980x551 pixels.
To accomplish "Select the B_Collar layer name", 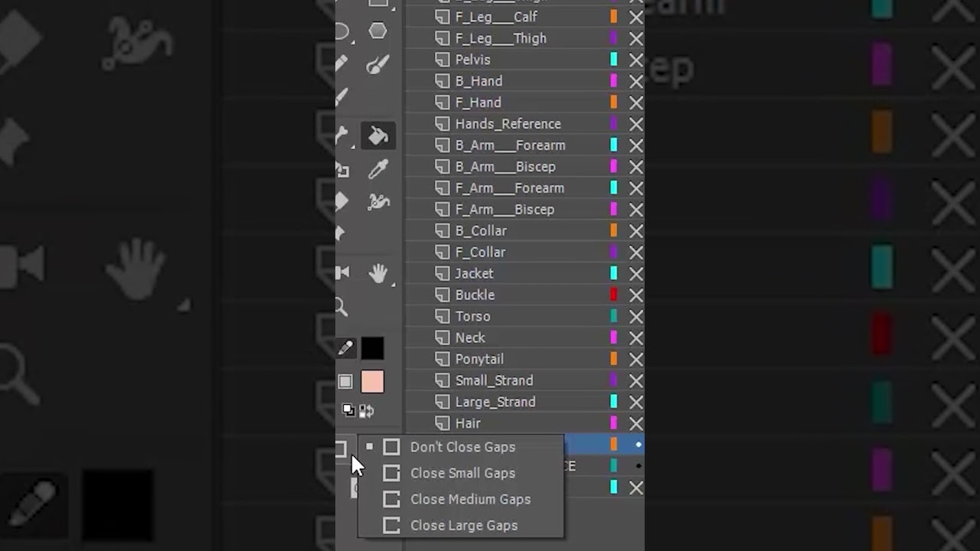I will click(x=481, y=230).
